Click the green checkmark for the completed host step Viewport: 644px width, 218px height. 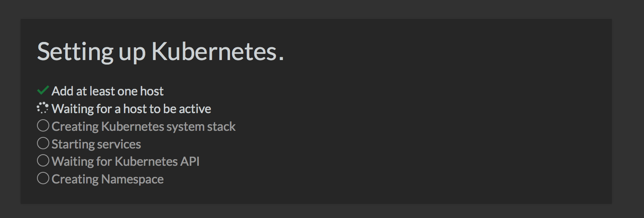click(43, 90)
